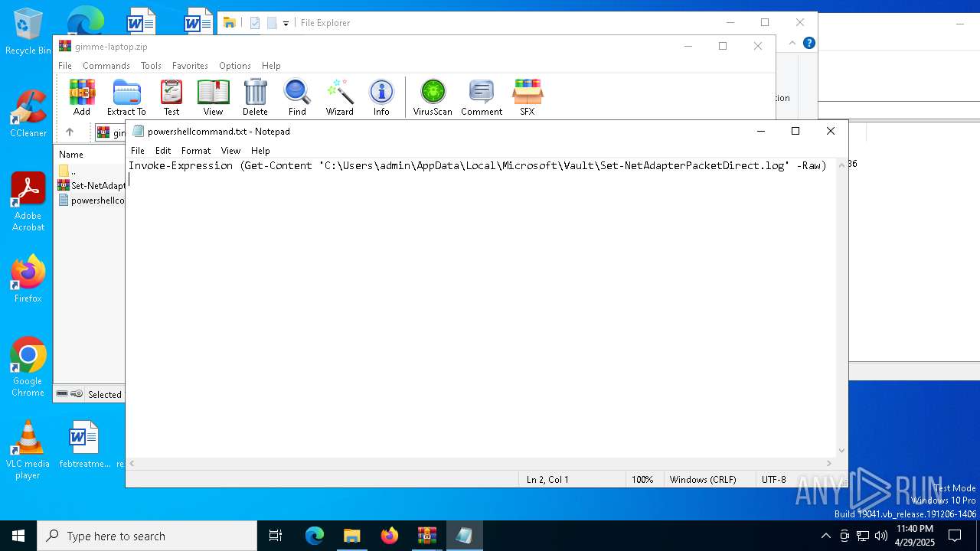Screen dimensions: 980x551
Task: Click Notepad scrollbar down arrow
Action: (842, 451)
